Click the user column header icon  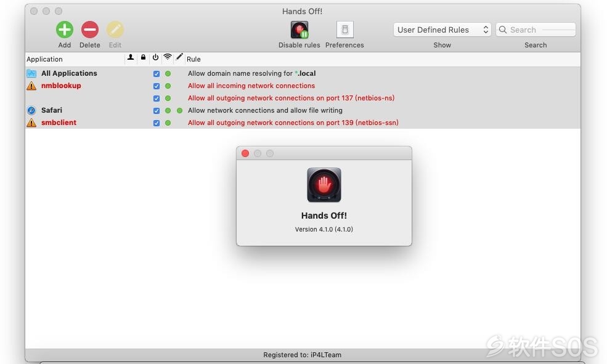(131, 57)
